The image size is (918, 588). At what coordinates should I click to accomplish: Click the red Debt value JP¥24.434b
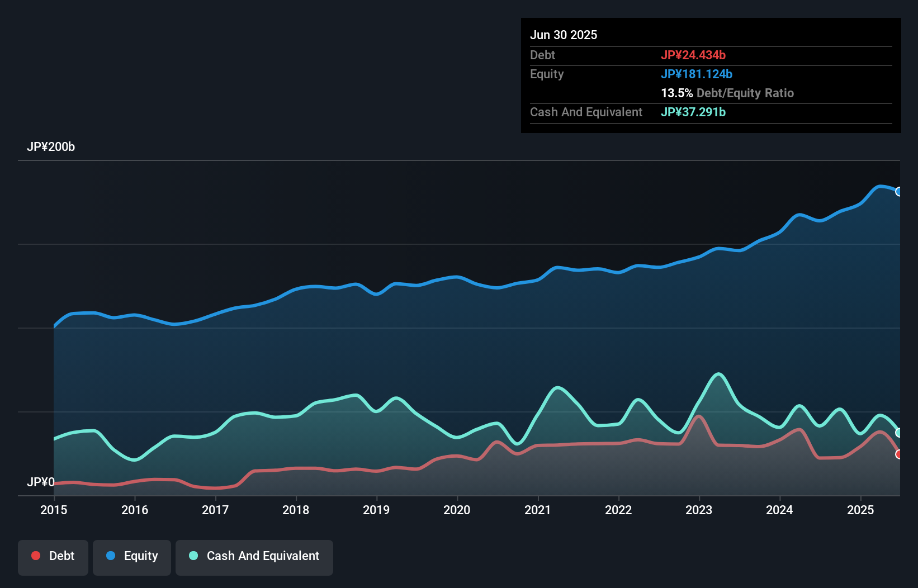pyautogui.click(x=694, y=55)
